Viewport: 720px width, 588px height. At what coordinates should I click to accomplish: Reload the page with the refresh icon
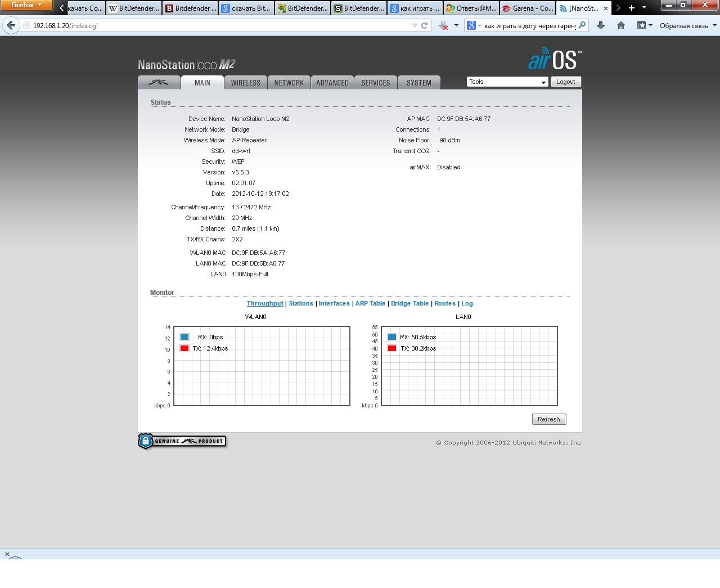pyautogui.click(x=425, y=25)
